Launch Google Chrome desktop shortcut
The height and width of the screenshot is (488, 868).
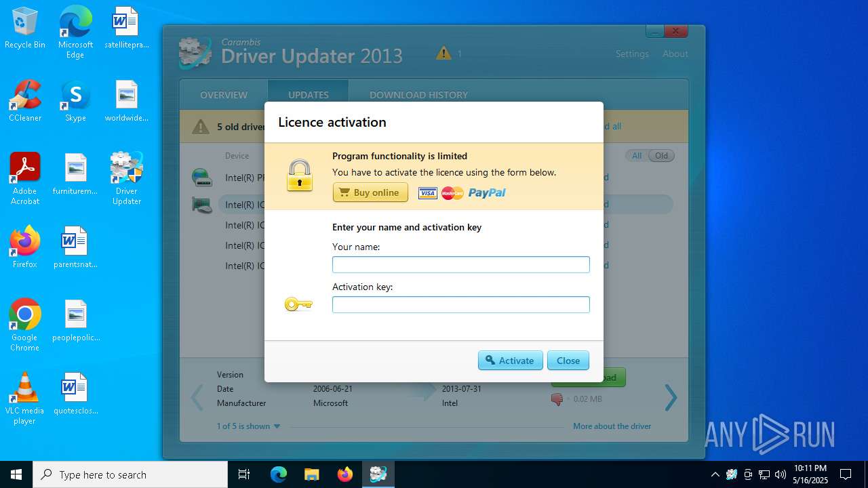tap(25, 325)
